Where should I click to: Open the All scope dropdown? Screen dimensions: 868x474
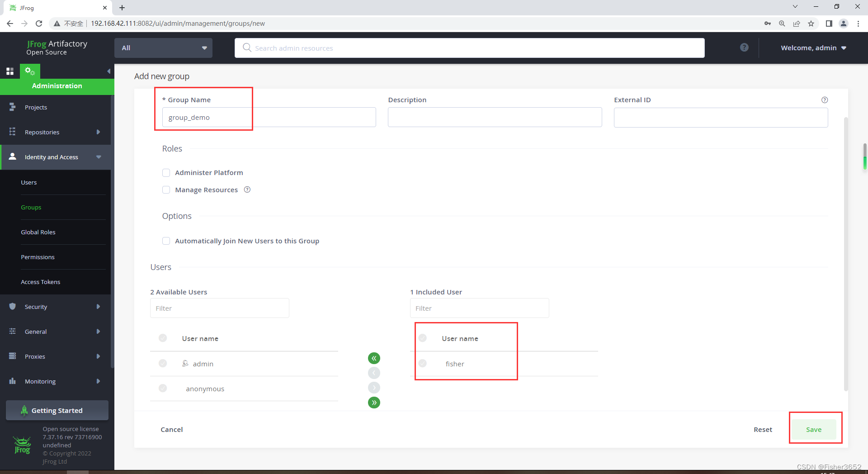[x=164, y=48]
